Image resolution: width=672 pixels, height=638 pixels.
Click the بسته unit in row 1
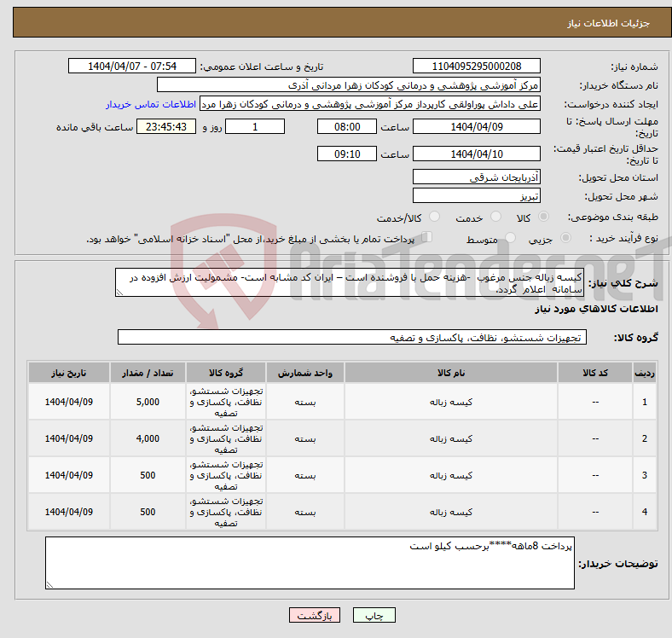click(x=305, y=402)
